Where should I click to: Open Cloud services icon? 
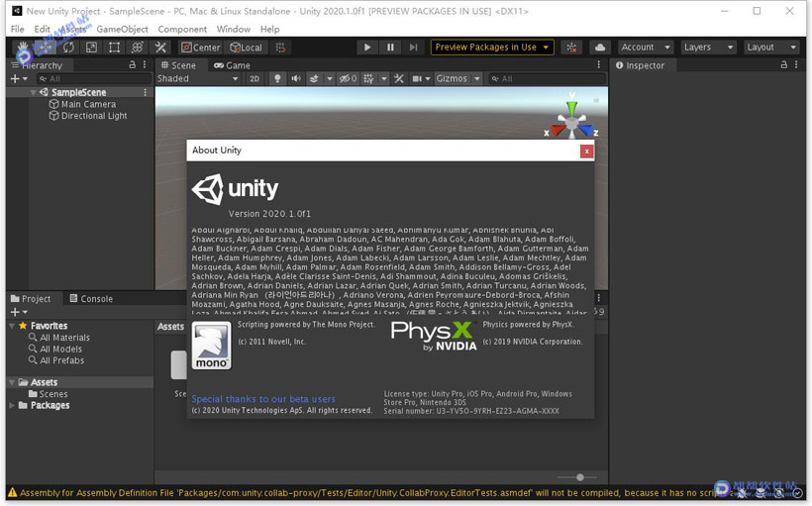[x=600, y=48]
